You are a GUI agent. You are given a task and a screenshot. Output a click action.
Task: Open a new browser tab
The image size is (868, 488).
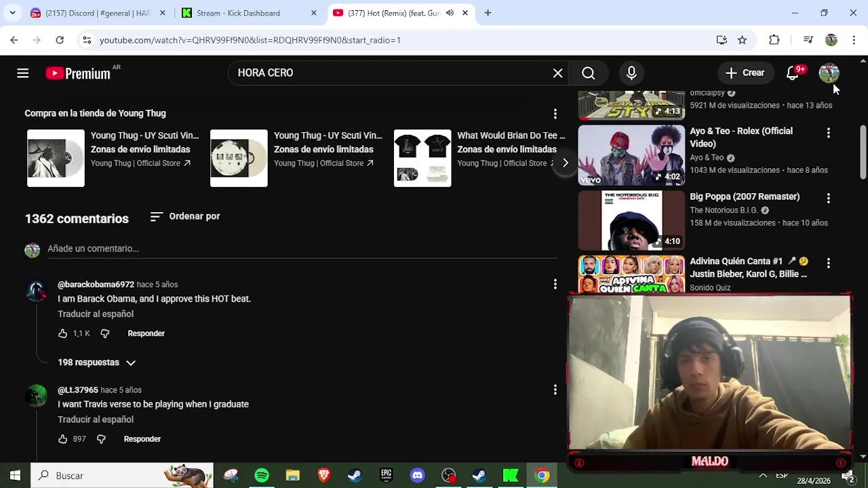[x=488, y=13]
